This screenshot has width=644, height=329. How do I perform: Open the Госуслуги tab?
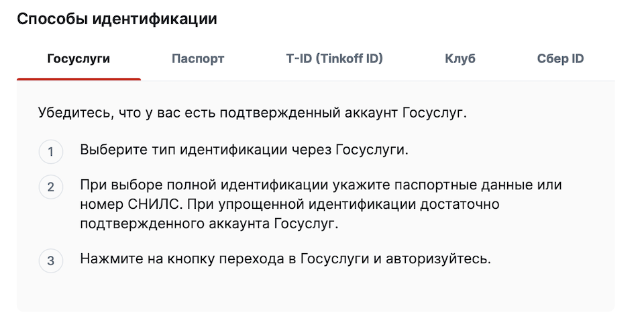pyautogui.click(x=78, y=59)
